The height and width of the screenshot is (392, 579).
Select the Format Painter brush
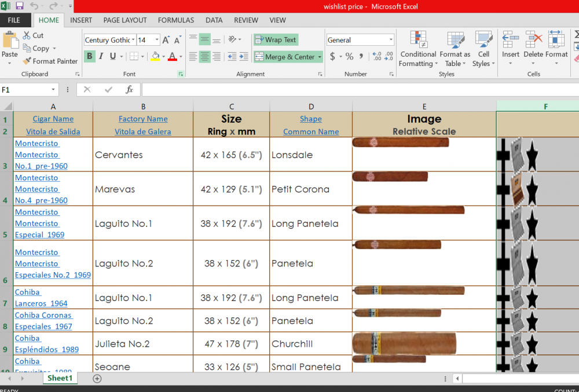point(27,61)
